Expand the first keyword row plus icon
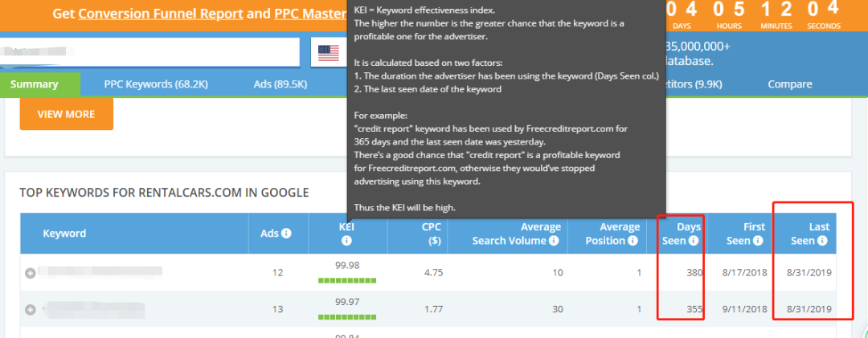This screenshot has width=868, height=338. [31, 273]
